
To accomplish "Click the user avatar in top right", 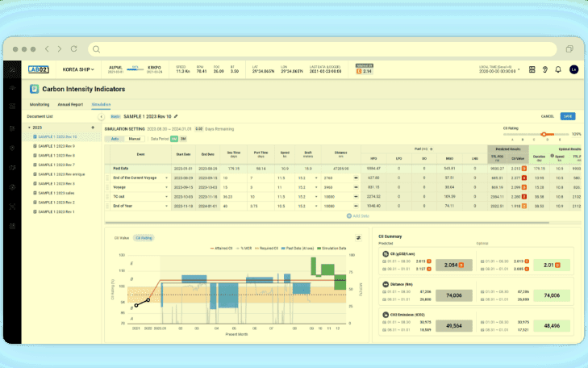I will (x=573, y=70).
